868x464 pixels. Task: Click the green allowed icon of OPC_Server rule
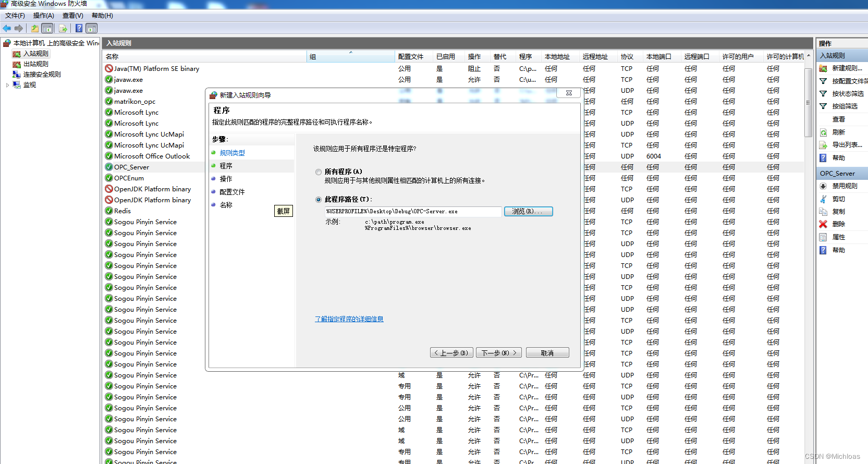(109, 167)
